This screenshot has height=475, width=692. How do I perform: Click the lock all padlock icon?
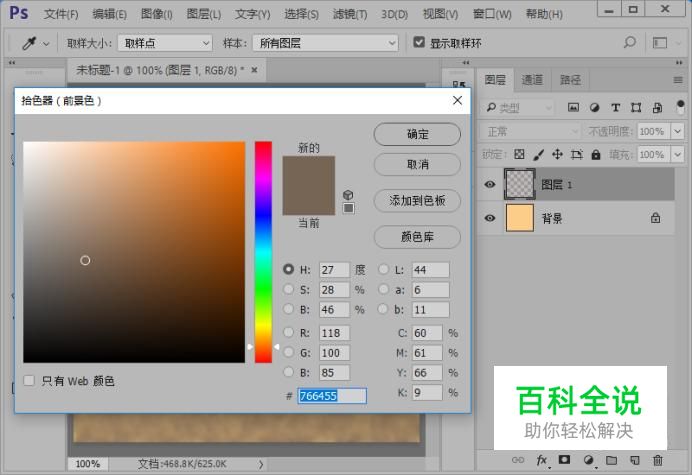coord(598,155)
